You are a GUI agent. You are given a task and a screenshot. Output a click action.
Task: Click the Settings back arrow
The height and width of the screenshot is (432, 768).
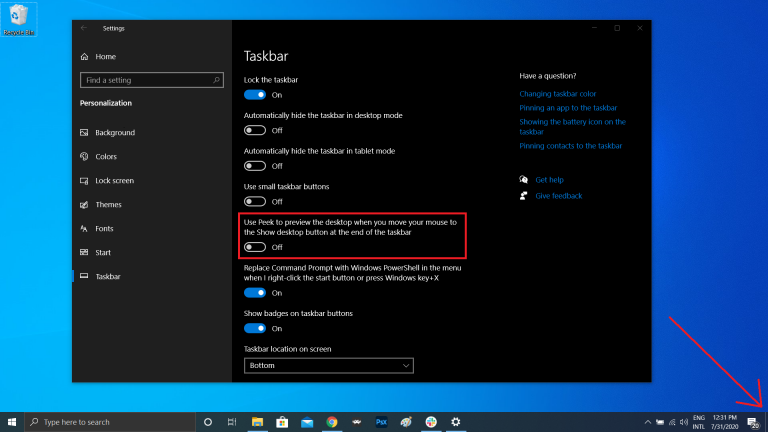83,28
